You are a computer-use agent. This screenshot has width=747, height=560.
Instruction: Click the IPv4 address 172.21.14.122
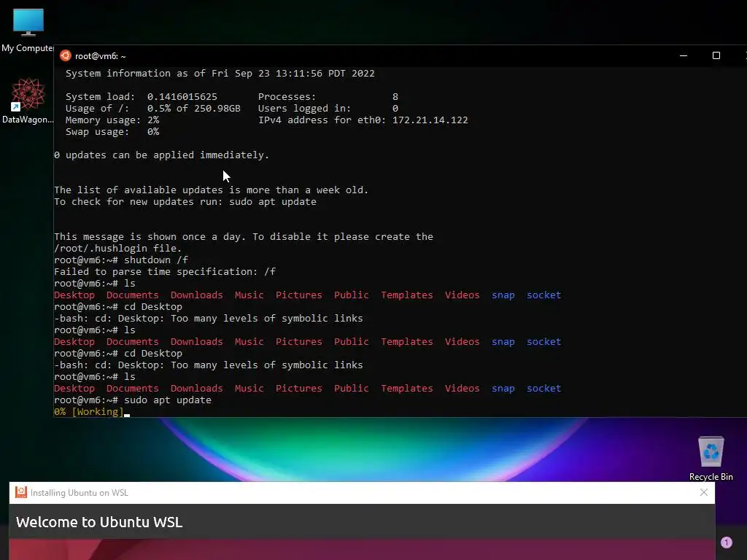pos(430,120)
